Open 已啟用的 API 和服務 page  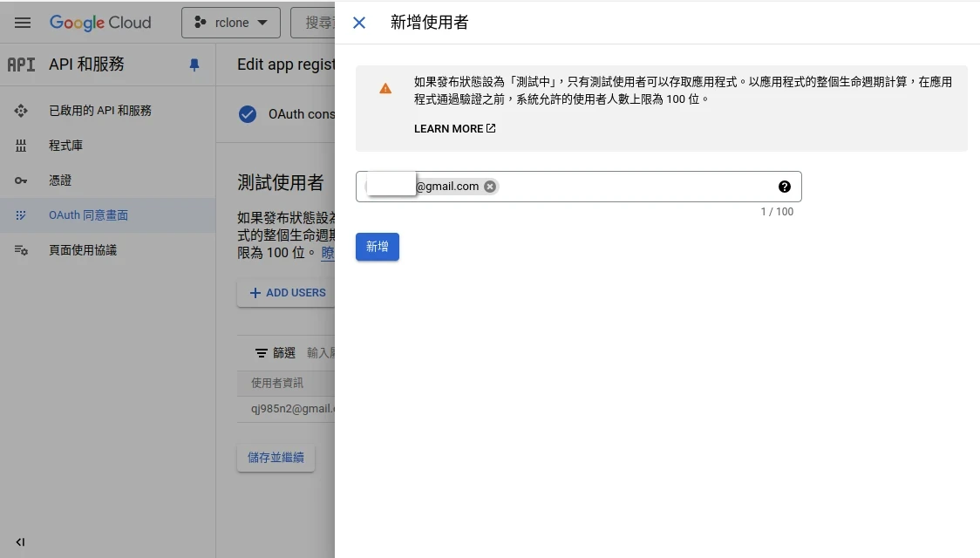[100, 111]
